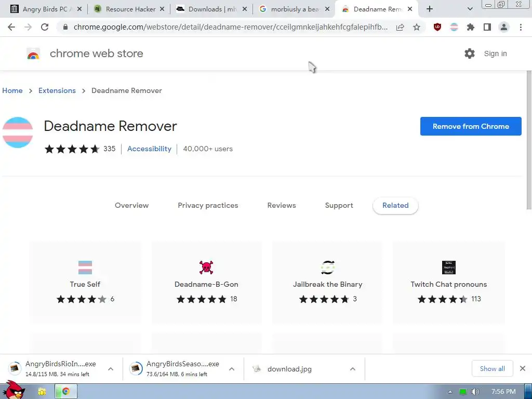The height and width of the screenshot is (399, 532).
Task: Click the 7:56 PM taskbar clock
Action: (x=503, y=392)
